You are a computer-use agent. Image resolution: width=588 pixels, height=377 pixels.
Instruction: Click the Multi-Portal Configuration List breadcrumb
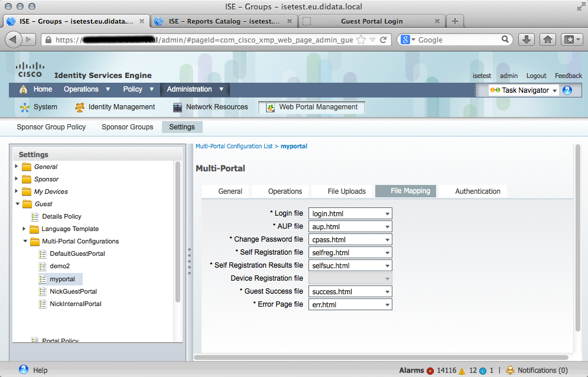[234, 147]
